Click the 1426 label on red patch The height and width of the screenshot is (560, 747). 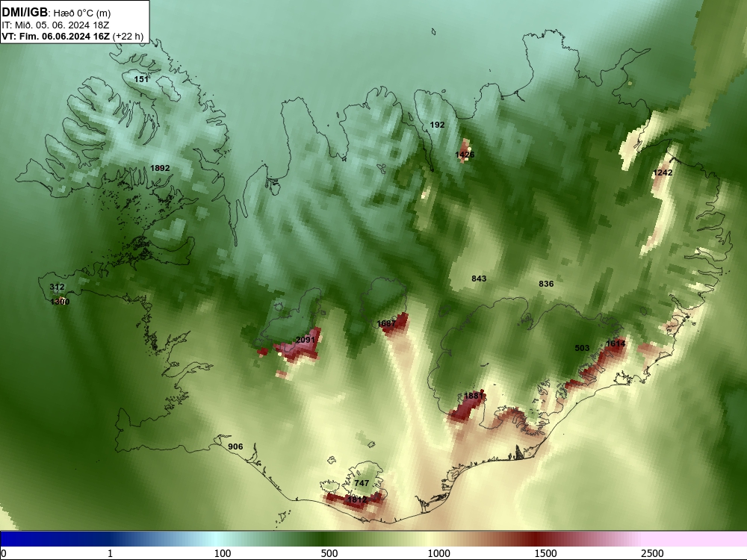click(465, 155)
